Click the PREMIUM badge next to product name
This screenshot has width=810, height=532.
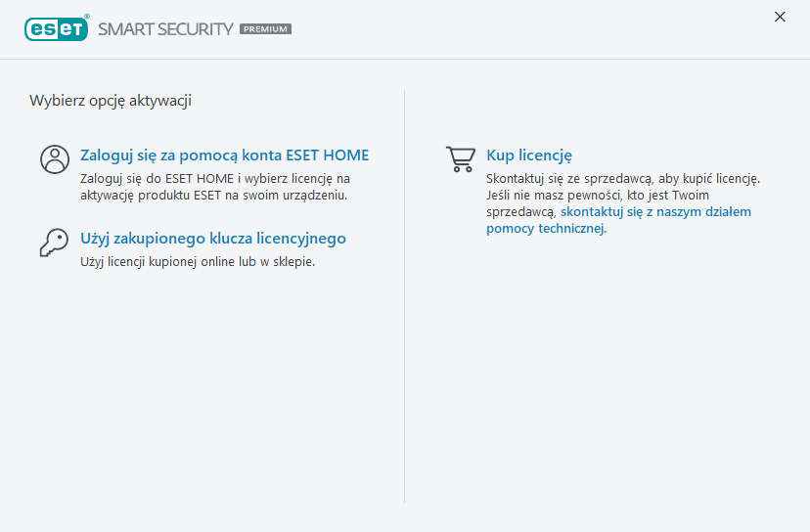[265, 29]
